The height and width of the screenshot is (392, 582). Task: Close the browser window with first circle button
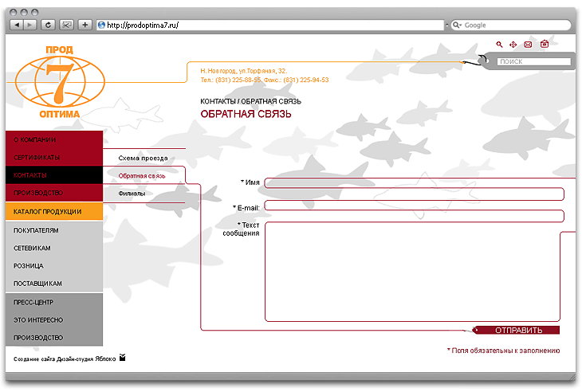pyautogui.click(x=14, y=12)
